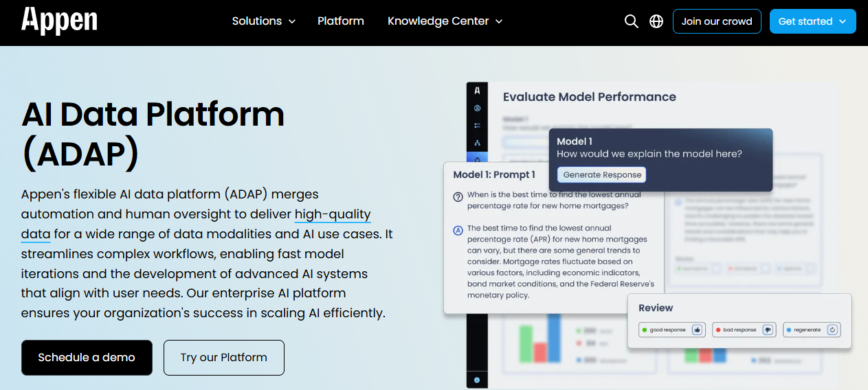
Task: Open the Platform nav item
Action: click(341, 21)
